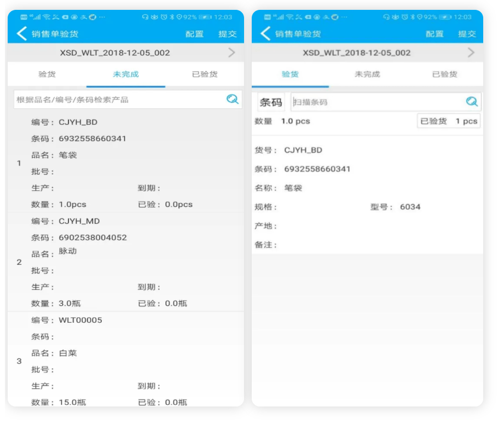Select 未完成 tab on left screen

tap(126, 74)
